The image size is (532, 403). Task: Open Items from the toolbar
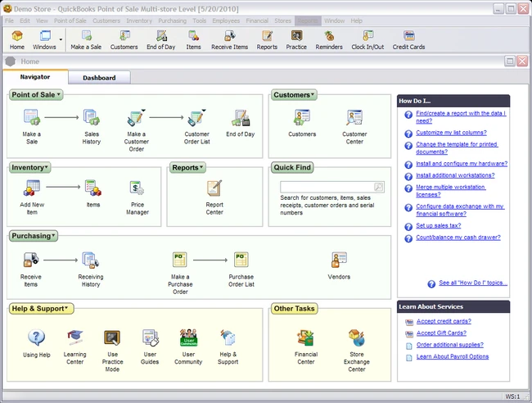click(193, 40)
